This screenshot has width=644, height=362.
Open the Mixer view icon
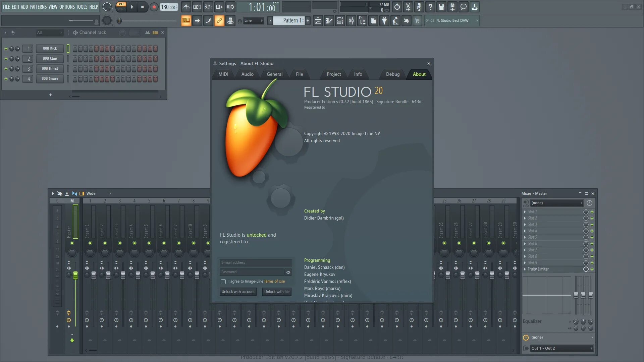[351, 21]
